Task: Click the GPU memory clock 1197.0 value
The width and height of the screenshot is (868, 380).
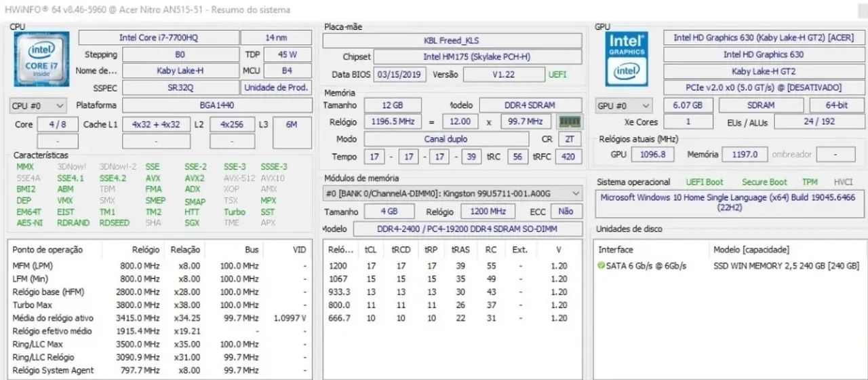Action: (745, 154)
